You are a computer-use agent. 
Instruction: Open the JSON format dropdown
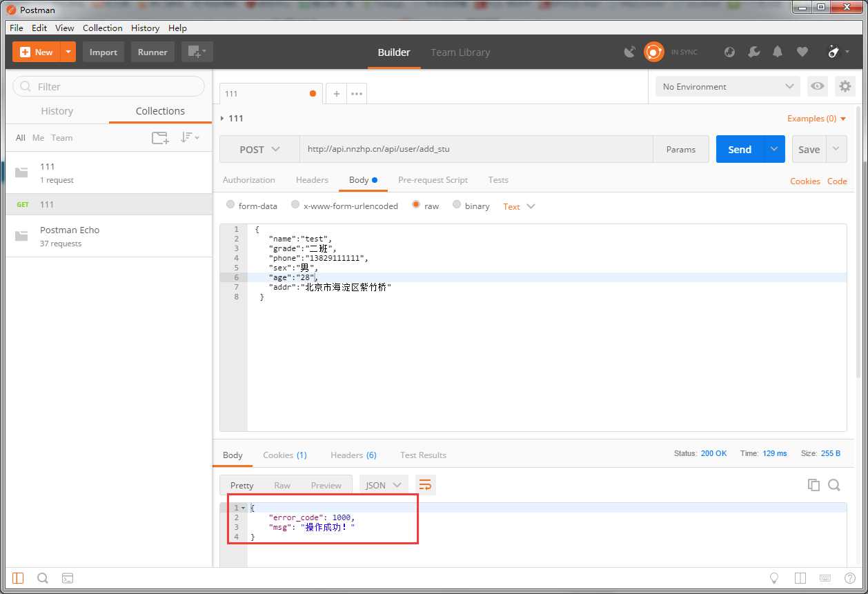click(x=384, y=486)
